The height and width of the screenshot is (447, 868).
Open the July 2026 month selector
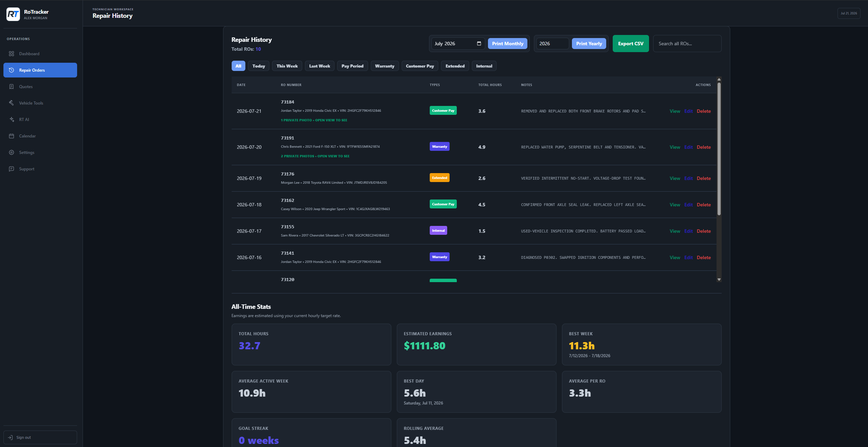(458, 44)
